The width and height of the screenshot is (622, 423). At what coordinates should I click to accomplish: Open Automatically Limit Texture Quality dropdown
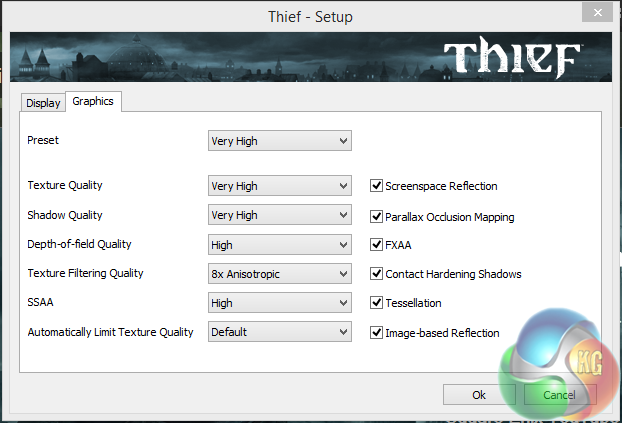280,332
